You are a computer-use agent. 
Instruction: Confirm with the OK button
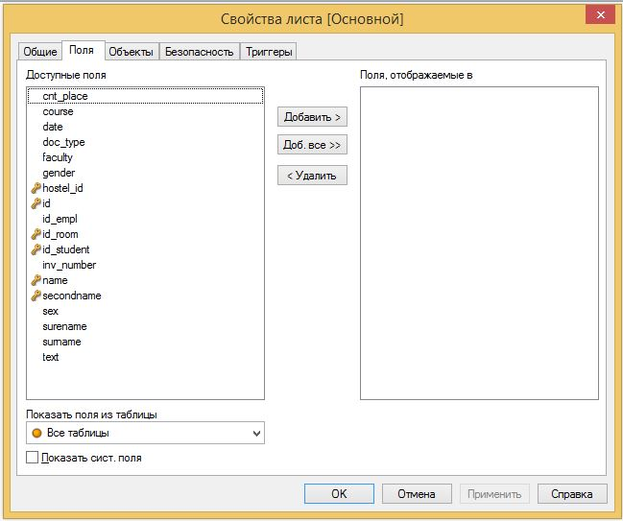click(x=339, y=494)
